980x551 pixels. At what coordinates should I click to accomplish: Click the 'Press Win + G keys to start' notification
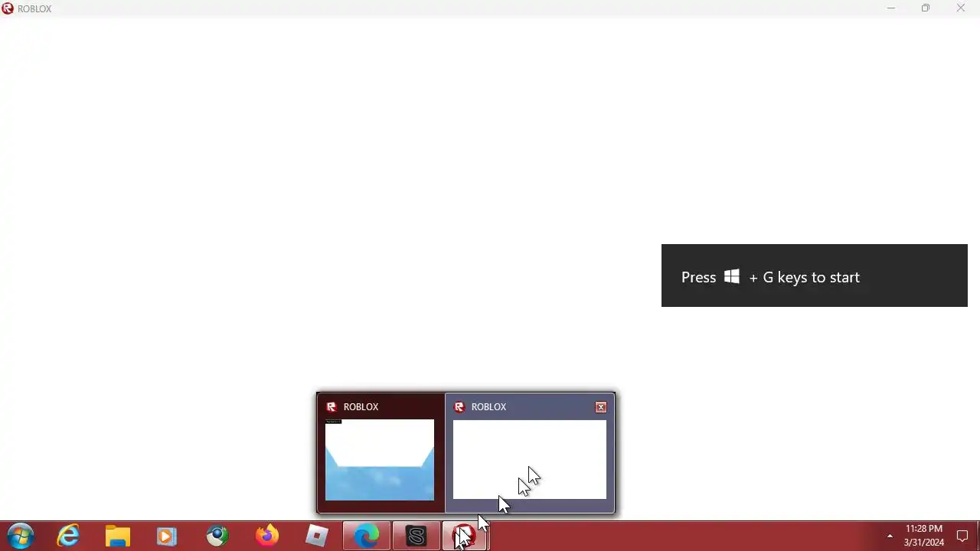coord(815,275)
